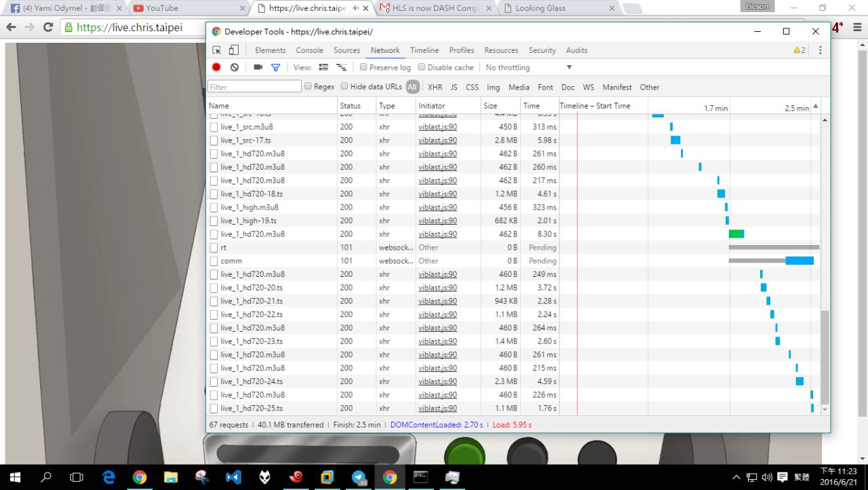Filter requests by XHR type
This screenshot has width=868, height=490.
point(435,87)
